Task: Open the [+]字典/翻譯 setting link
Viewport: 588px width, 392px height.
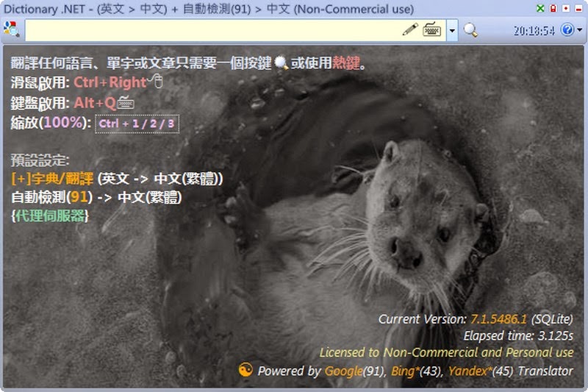Action: click(52, 179)
